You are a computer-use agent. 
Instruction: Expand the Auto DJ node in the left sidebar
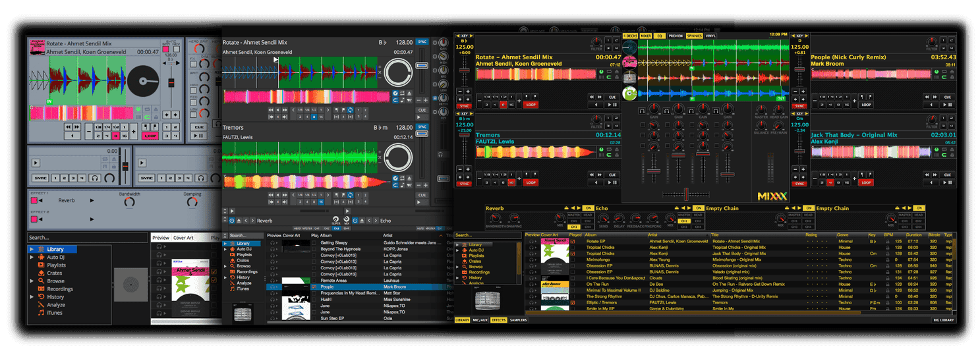point(31,258)
